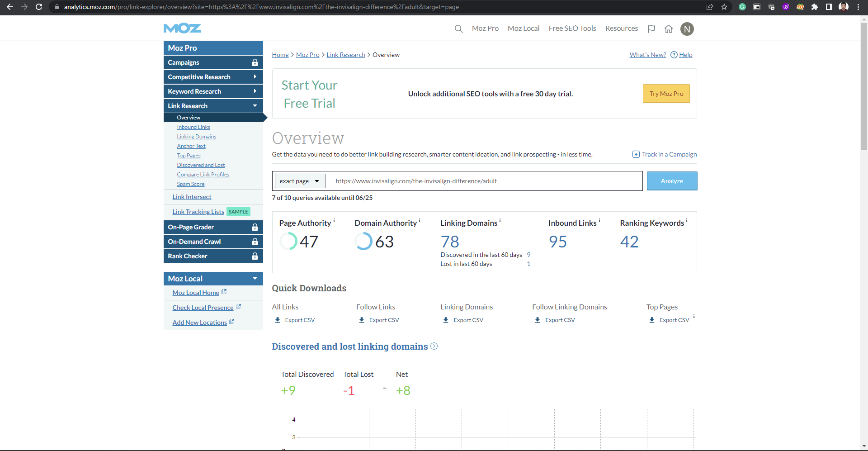Click the Inbound Links info icon
868x451 pixels.
(x=599, y=220)
